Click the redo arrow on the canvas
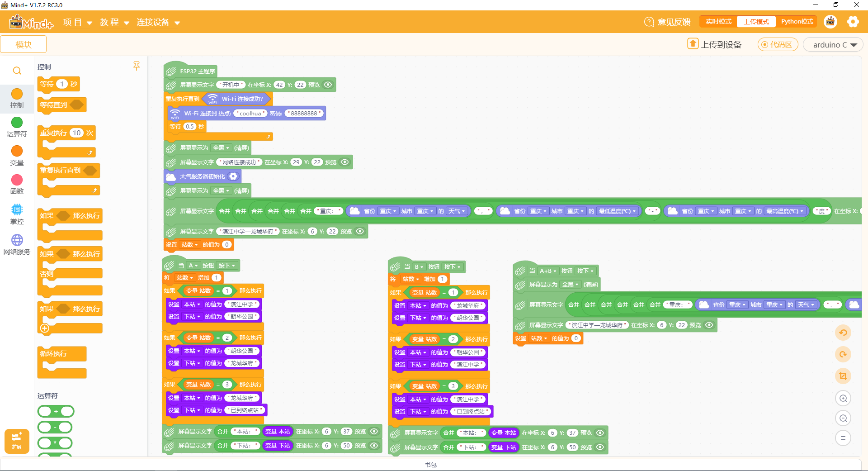This screenshot has height=471, width=868. 843,354
